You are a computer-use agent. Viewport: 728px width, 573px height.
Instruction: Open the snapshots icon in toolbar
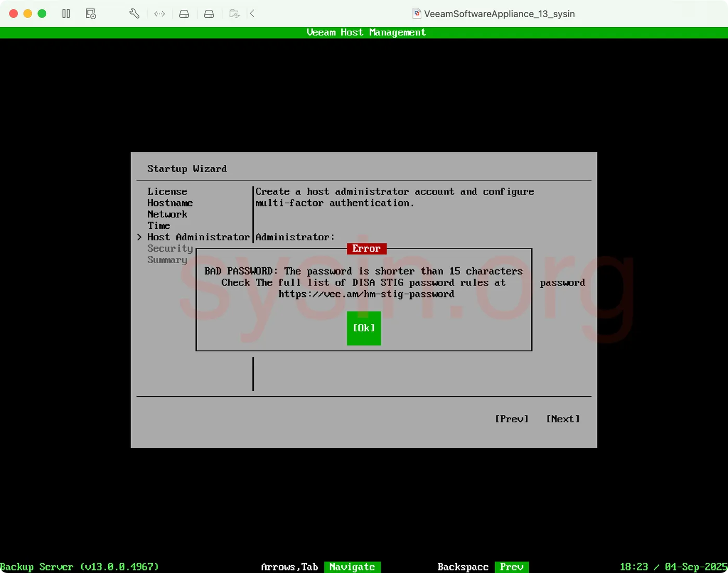91,14
